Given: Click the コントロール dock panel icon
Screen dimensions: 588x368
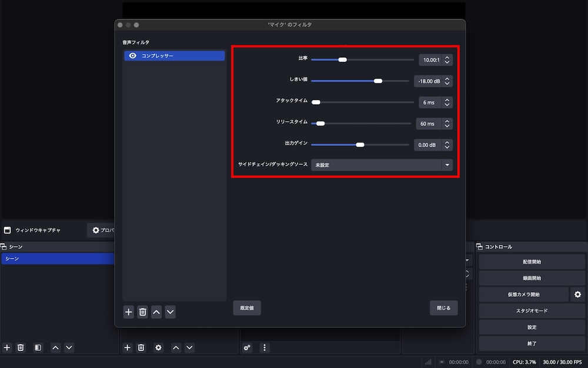Looking at the screenshot, I should pos(479,247).
